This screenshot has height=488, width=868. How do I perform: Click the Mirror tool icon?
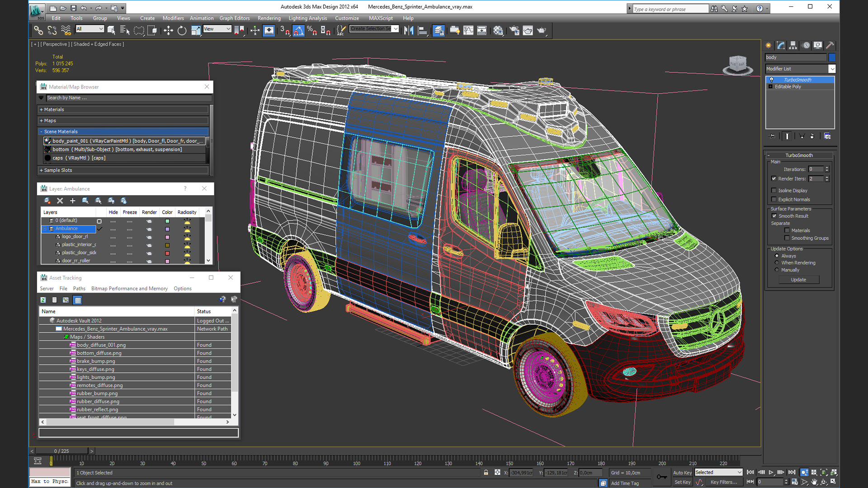click(x=409, y=30)
